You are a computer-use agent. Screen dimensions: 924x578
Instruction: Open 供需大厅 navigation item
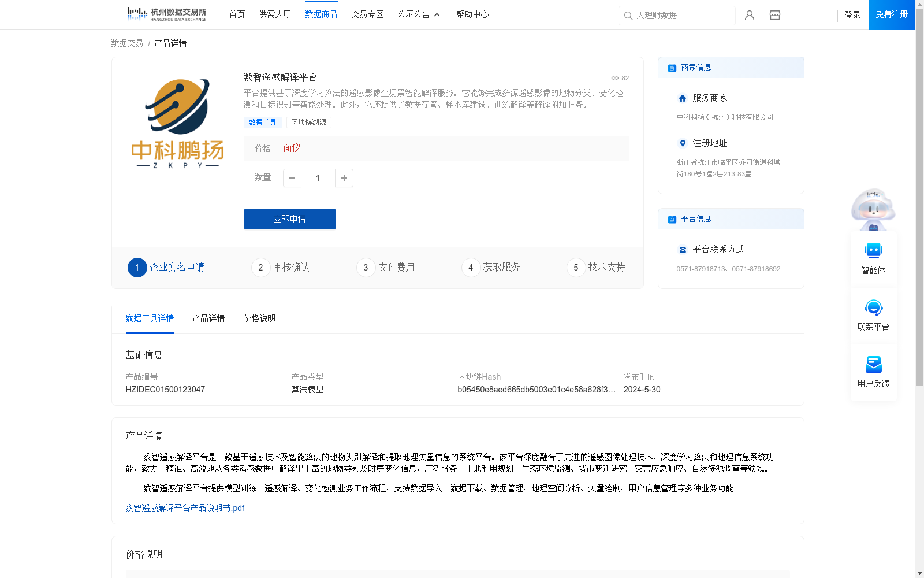pyautogui.click(x=275, y=14)
